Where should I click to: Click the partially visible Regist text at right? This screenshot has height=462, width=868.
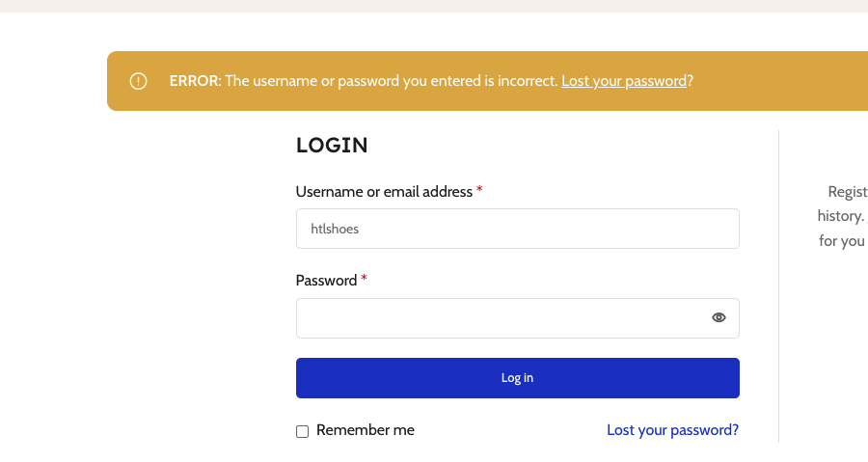(848, 192)
